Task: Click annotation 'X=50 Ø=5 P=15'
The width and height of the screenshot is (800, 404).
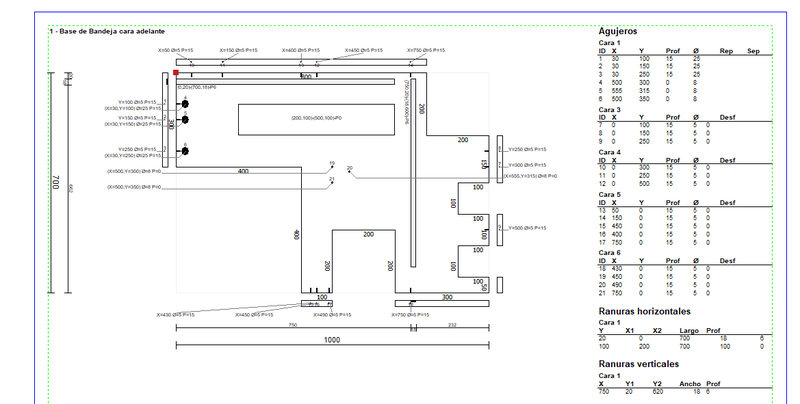Action: [x=176, y=50]
